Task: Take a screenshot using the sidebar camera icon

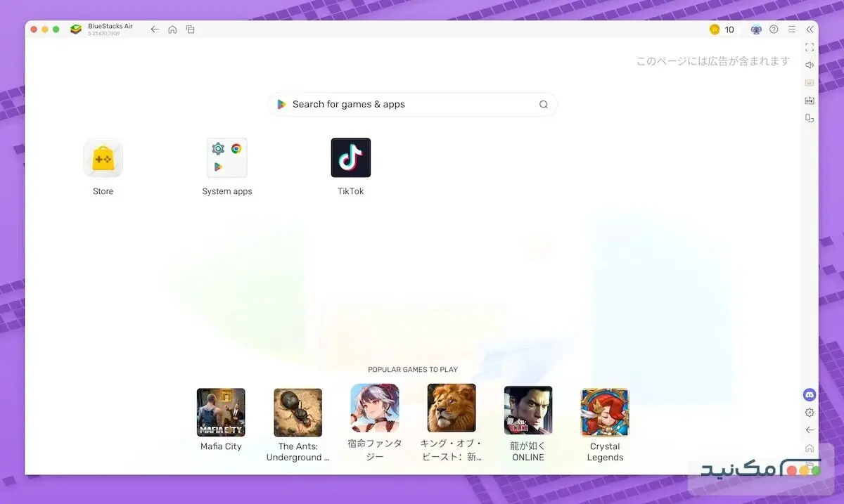Action: pos(809,82)
